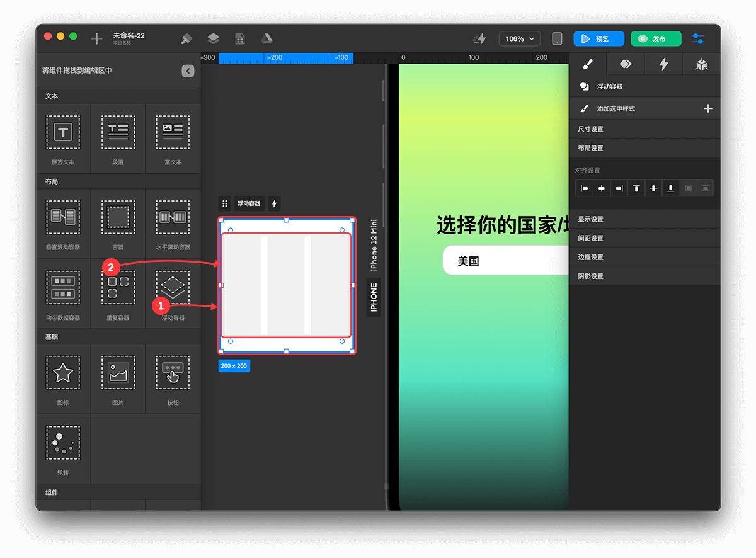The height and width of the screenshot is (558, 756).
Task: Select the 富文本 rich text component
Action: [x=173, y=139]
